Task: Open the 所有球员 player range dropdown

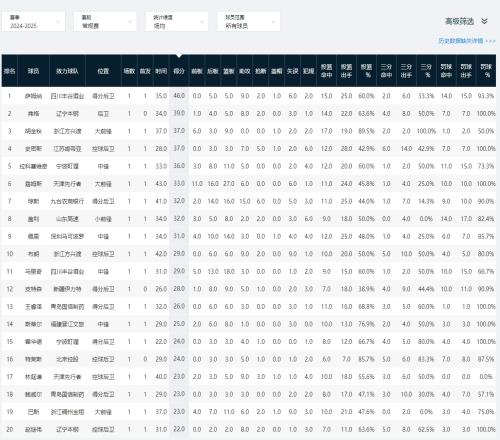Action: [x=249, y=22]
